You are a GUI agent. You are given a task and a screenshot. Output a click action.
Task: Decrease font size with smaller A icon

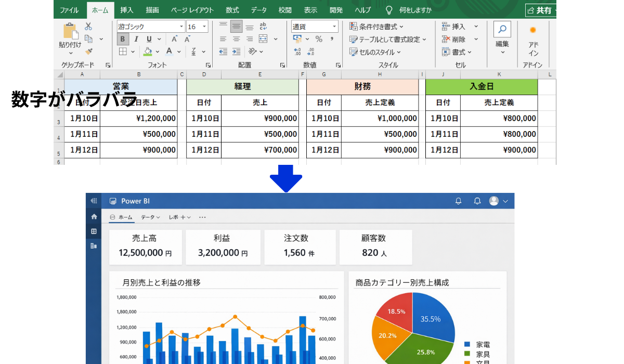188,39
